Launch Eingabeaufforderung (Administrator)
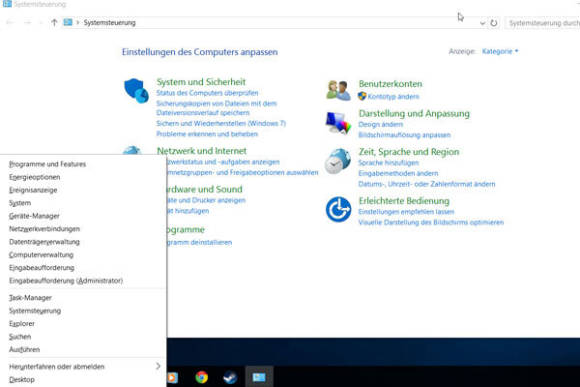 coord(66,281)
